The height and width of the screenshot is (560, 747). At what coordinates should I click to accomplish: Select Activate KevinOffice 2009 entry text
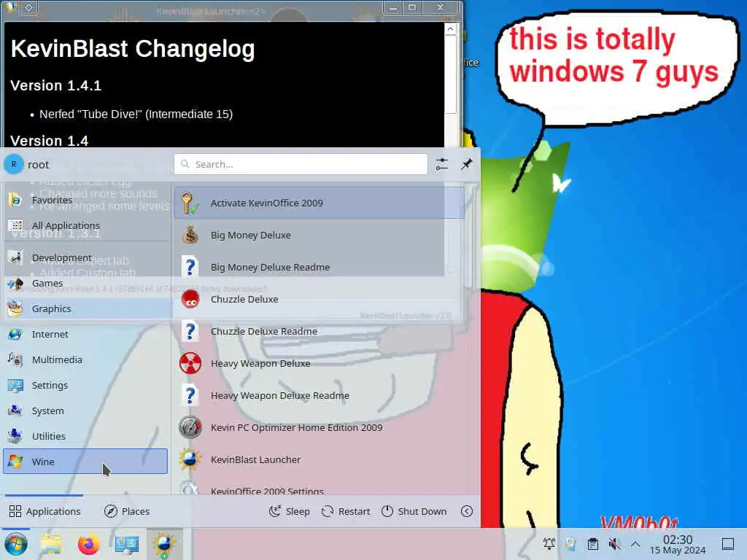click(267, 203)
